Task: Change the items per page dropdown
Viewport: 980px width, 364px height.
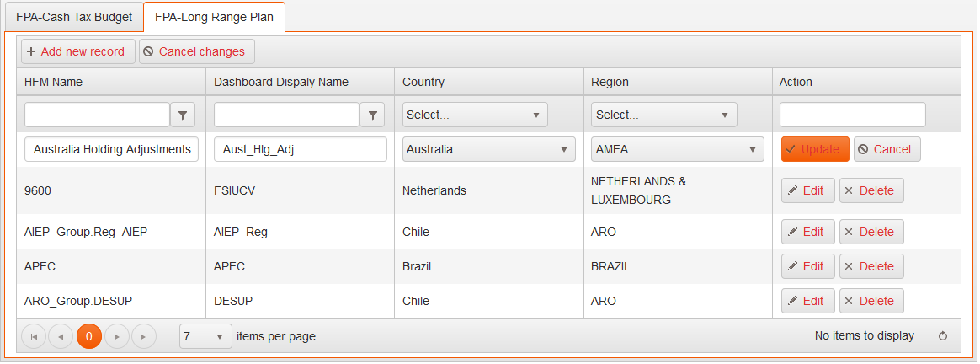Action: click(205, 336)
